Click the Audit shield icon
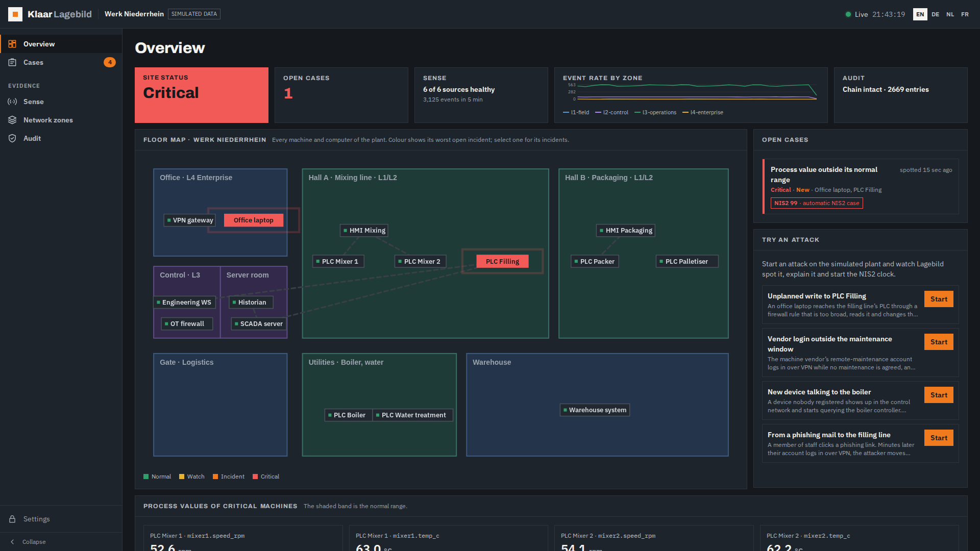The width and height of the screenshot is (980, 551). click(x=12, y=138)
